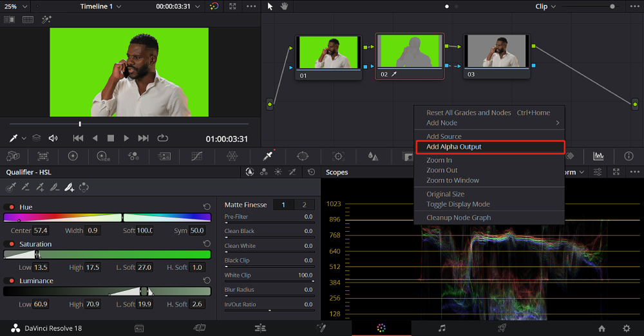Select the Qualifier eyedropper palette
This screenshot has height=336, width=644.
(268, 156)
